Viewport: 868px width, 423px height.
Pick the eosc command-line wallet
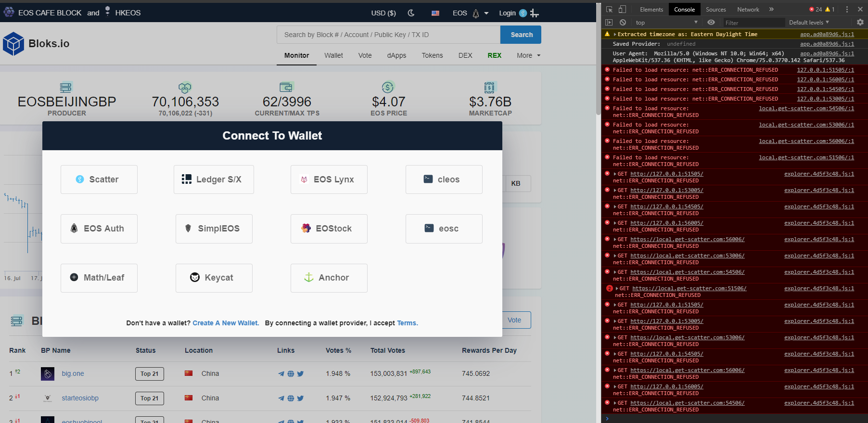444,229
